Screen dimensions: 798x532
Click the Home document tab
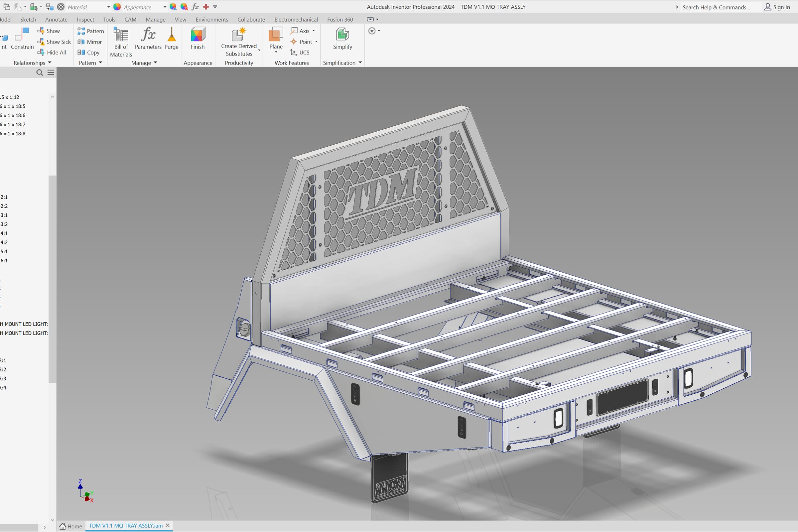(x=71, y=526)
